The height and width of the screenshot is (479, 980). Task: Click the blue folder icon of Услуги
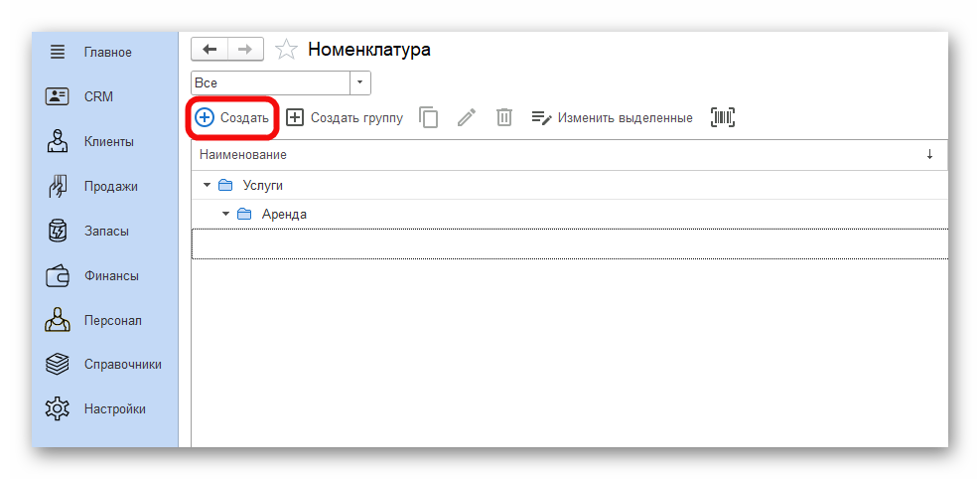tap(225, 186)
